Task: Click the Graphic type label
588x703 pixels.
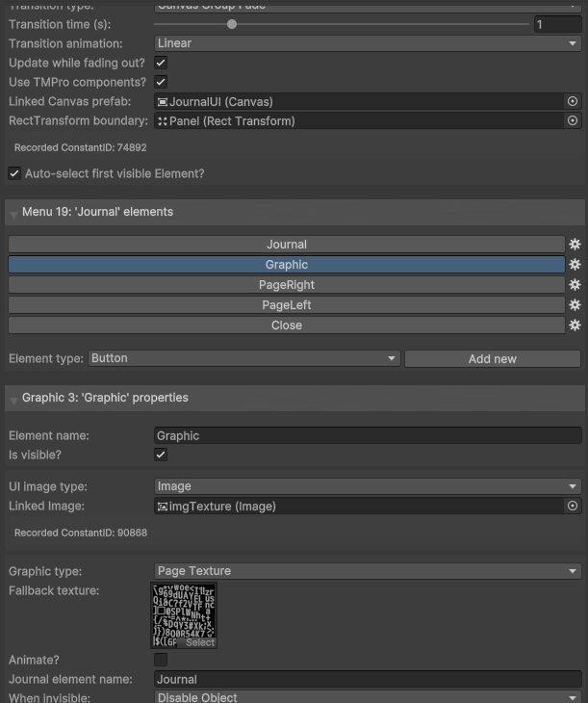Action: tap(45, 571)
